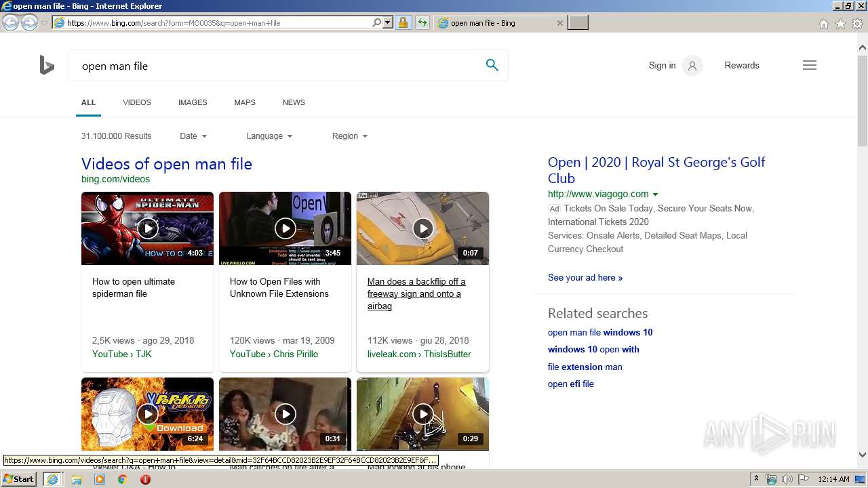Open the Home page icon
868x488 pixels.
823,24
